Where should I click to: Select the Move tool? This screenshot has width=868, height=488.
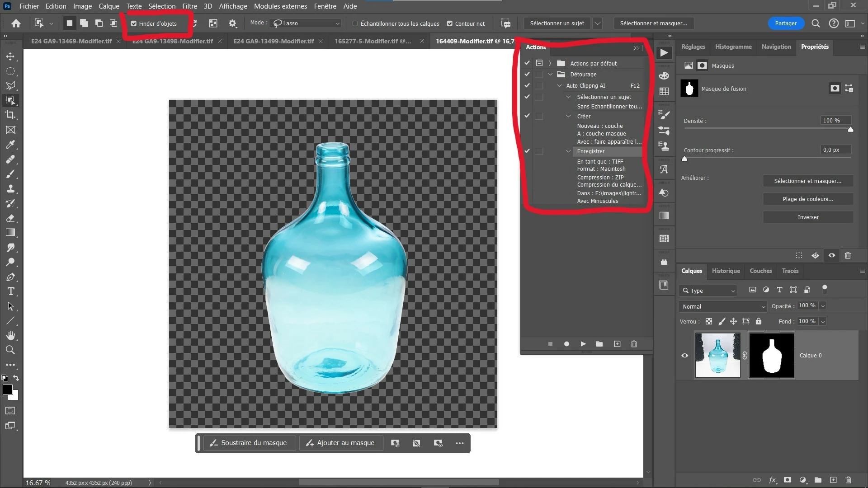[10, 56]
